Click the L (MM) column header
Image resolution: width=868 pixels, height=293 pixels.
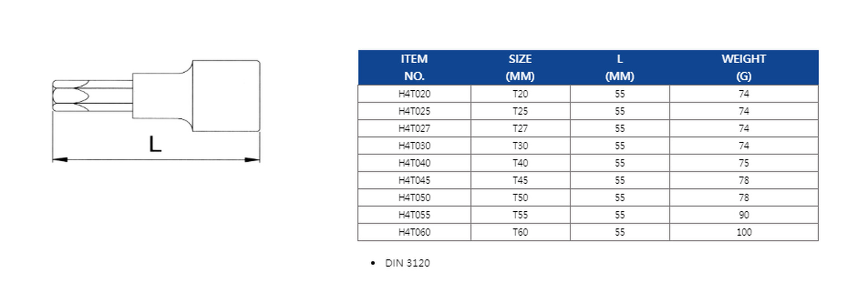pos(619,68)
